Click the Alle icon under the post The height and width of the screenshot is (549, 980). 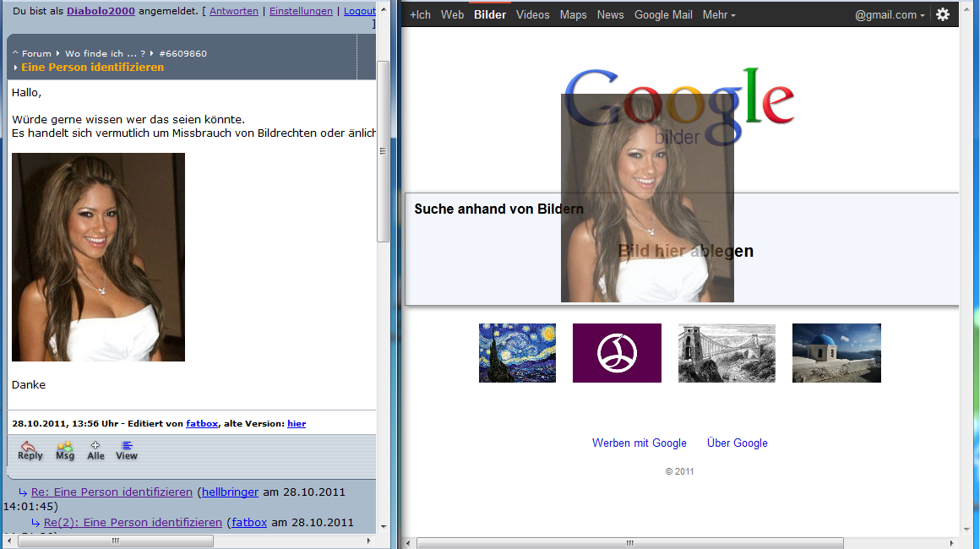point(95,450)
